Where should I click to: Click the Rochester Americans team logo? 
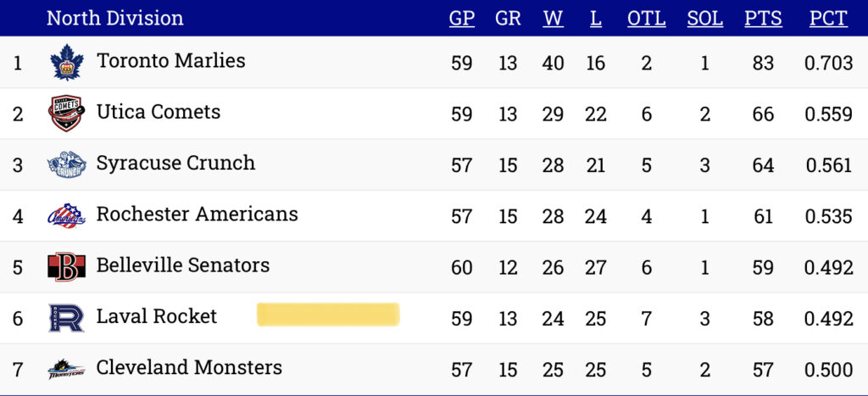point(66,215)
